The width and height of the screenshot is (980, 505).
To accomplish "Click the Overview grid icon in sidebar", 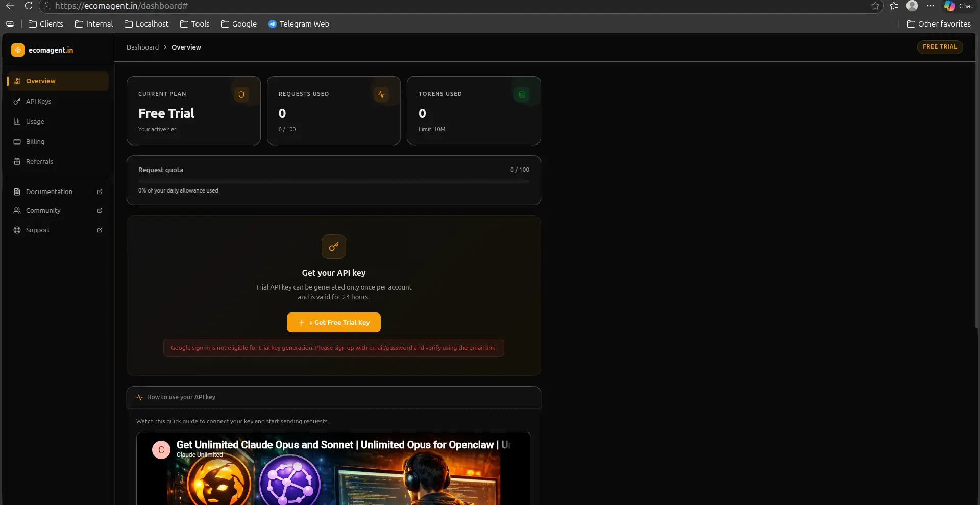I will tap(17, 81).
